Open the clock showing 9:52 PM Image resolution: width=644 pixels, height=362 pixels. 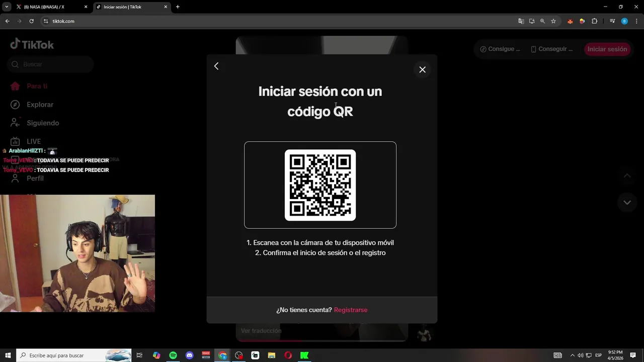coord(615,355)
